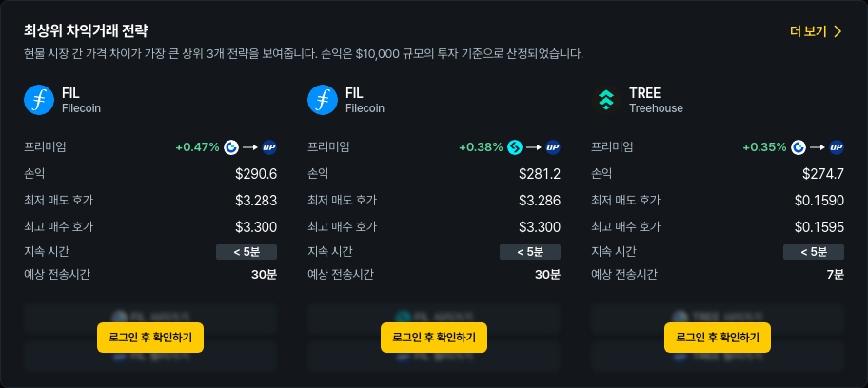Click the < 5분 duration badge in TREE card
This screenshot has height=388, width=868.
(814, 252)
